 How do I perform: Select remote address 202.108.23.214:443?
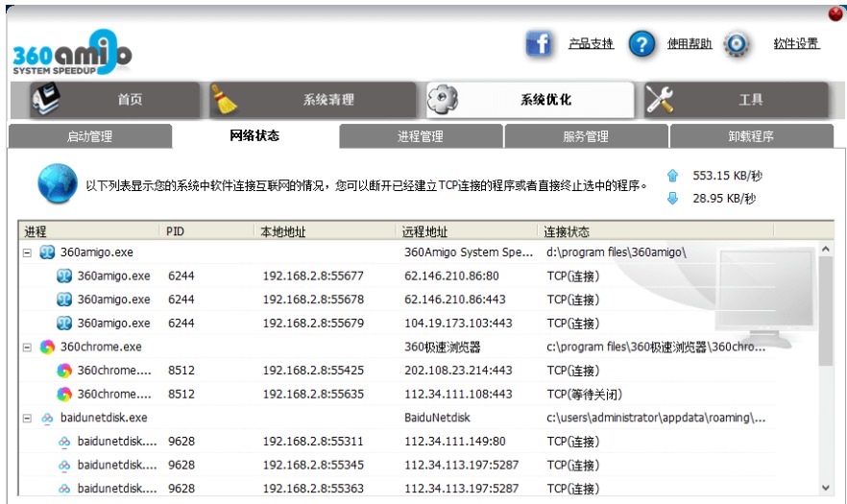pos(458,370)
